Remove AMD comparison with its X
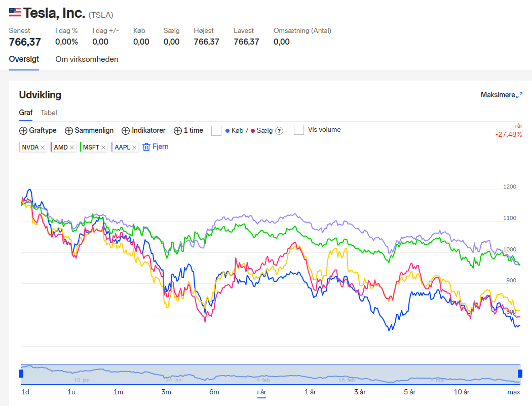This screenshot has width=532, height=406. pyautogui.click(x=71, y=147)
